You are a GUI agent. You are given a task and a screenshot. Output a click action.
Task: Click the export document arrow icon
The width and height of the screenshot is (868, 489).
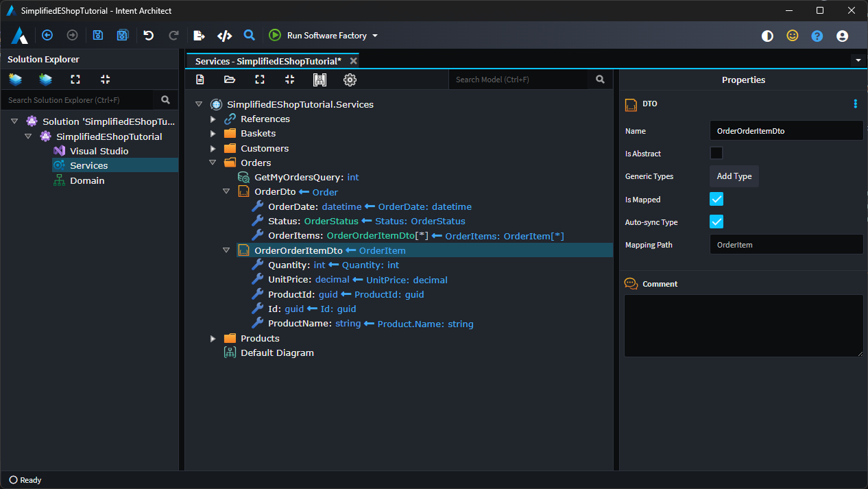point(199,35)
